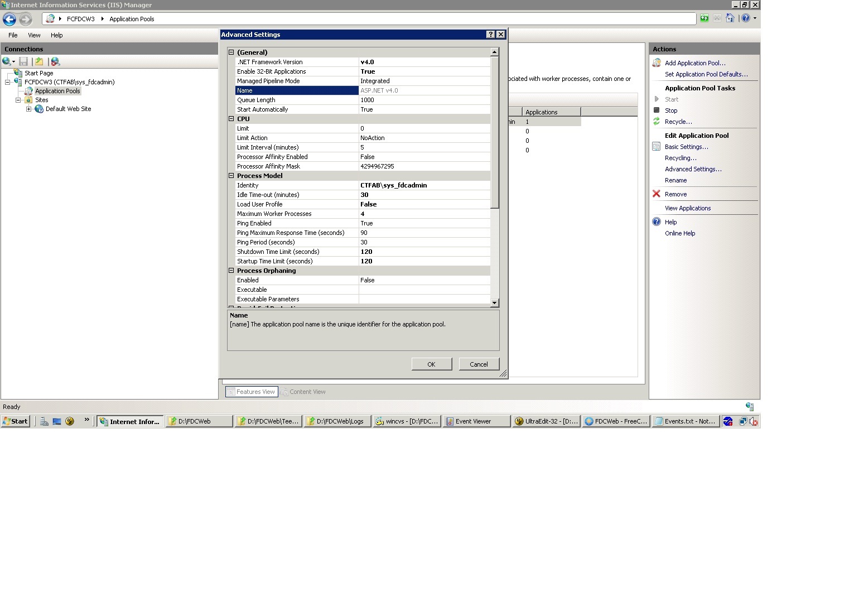The image size is (859, 616).
Task: Click FCFDCW3 in the address breadcrumb
Action: coord(81,19)
